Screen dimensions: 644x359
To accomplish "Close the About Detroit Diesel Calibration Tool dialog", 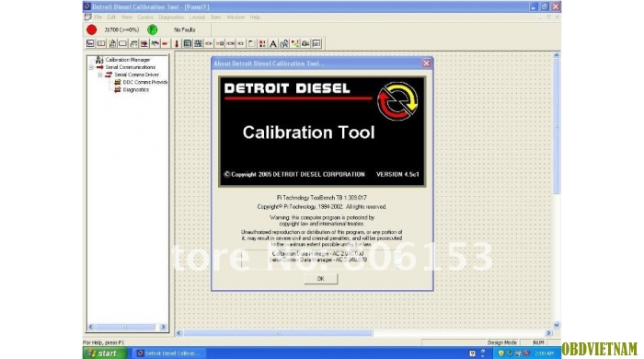I will point(426,64).
